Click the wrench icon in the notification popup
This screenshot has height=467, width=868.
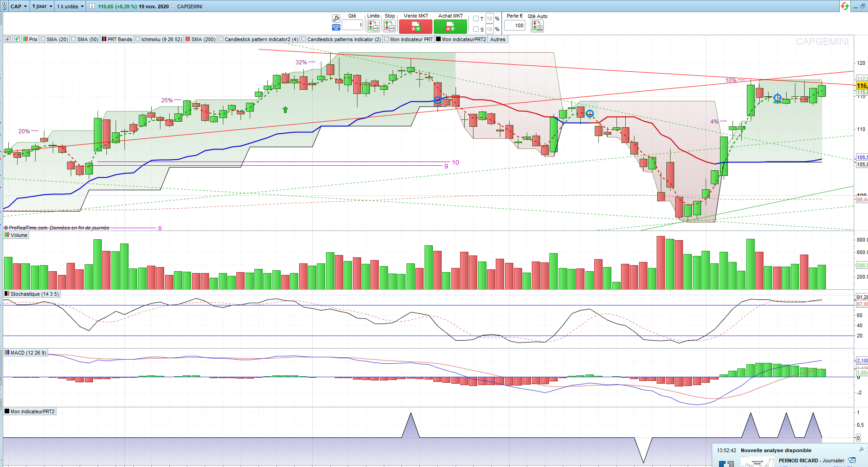click(x=861, y=449)
